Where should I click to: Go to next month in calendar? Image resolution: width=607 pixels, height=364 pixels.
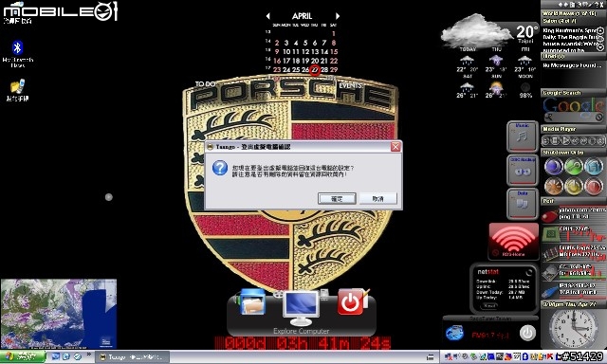(338, 16)
